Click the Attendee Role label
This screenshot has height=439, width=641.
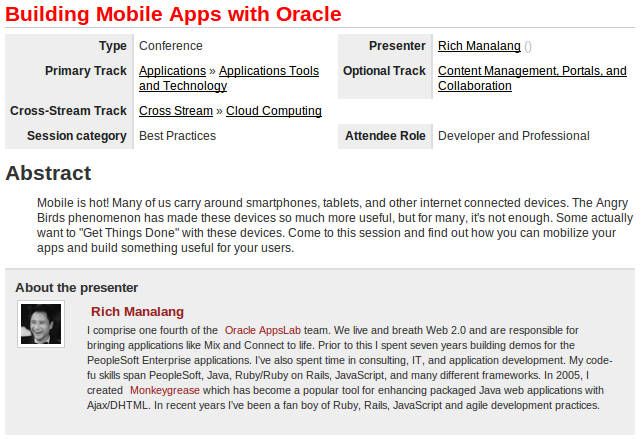tap(385, 136)
